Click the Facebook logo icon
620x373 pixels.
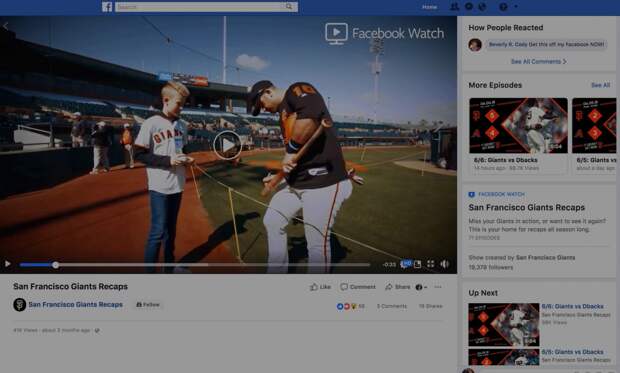pyautogui.click(x=107, y=7)
